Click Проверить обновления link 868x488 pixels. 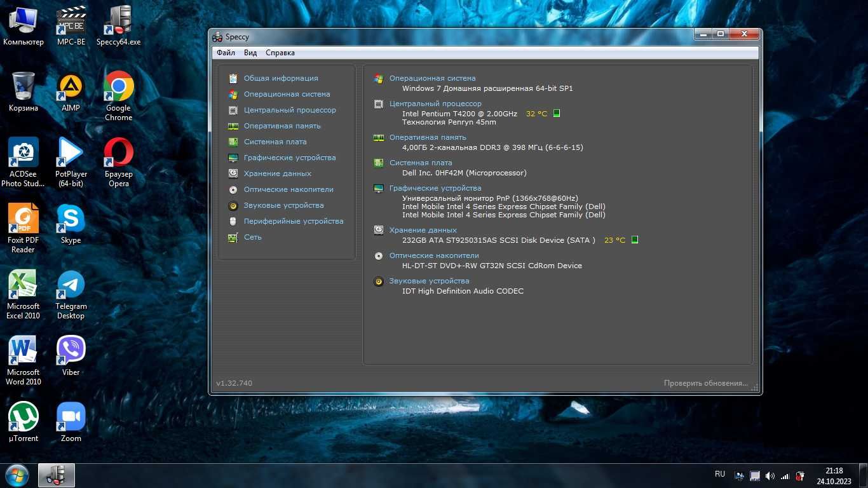pos(706,383)
